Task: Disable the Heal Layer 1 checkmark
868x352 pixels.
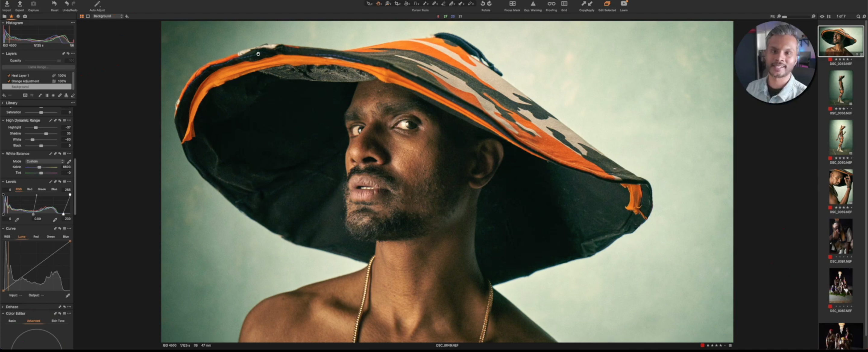Action: [x=9, y=76]
